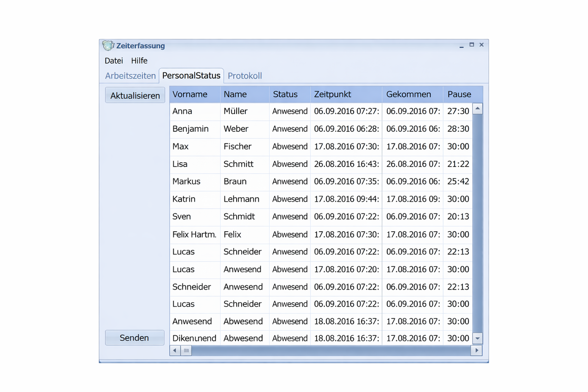Click the vertical scrollbar track
The image size is (588, 392).
coord(477,223)
